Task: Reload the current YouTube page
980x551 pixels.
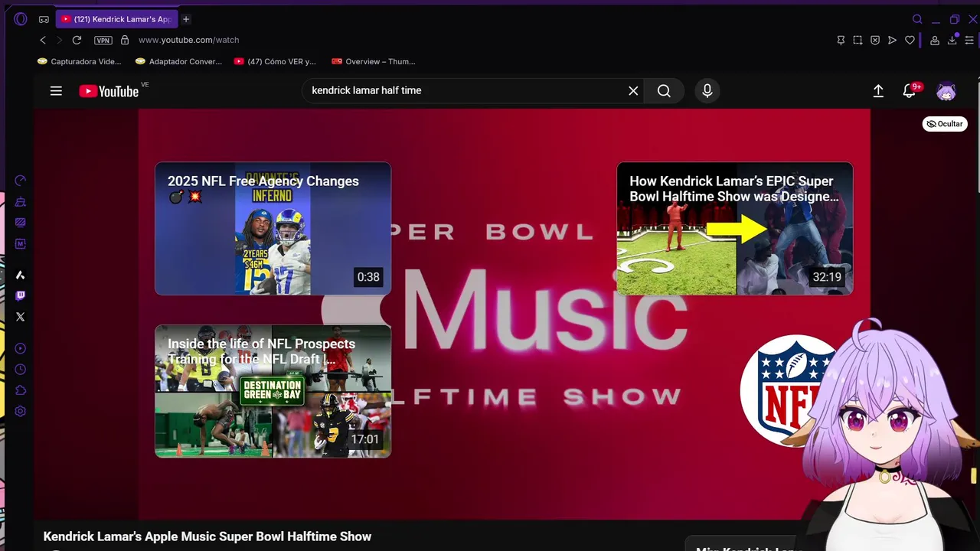Action: tap(77, 40)
